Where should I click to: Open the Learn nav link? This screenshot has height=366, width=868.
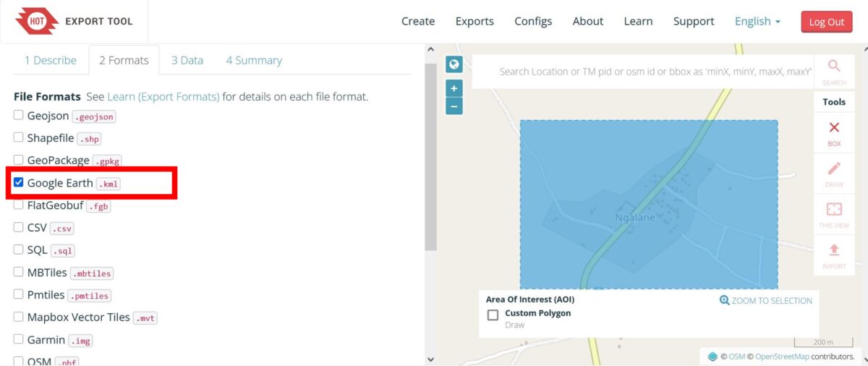[x=638, y=21]
